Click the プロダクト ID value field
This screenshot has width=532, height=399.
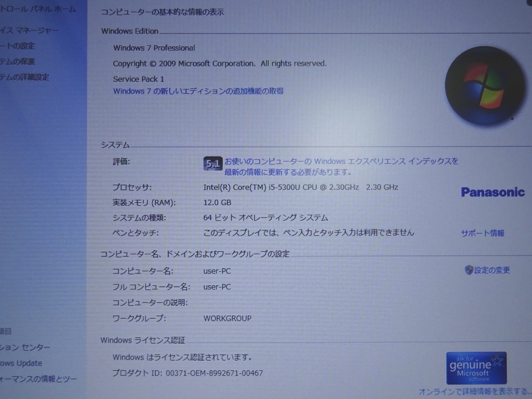215,373
